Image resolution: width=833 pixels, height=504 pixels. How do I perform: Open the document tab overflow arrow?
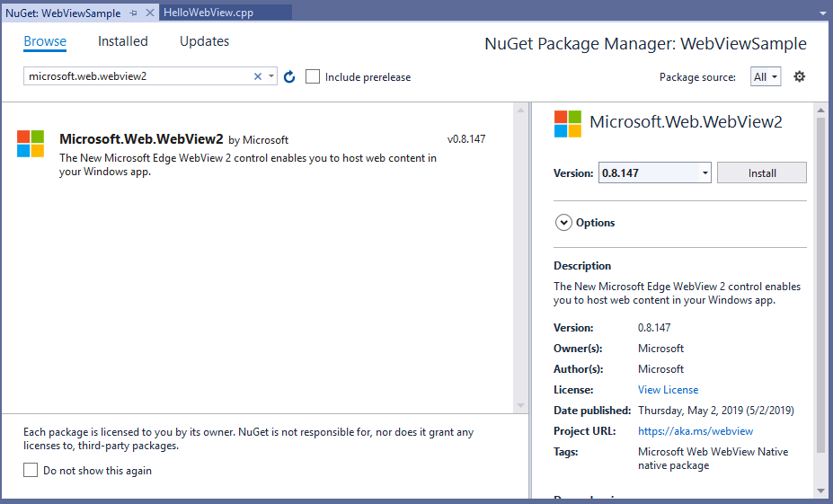[822, 13]
